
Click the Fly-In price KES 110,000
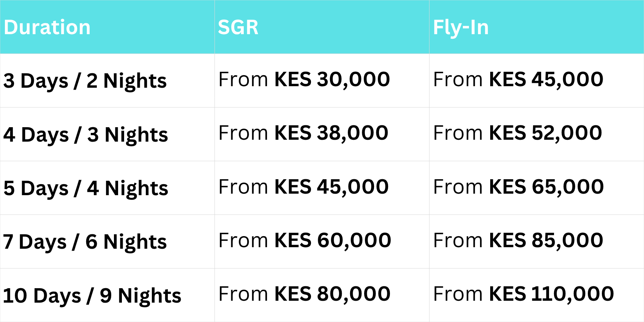click(x=551, y=294)
